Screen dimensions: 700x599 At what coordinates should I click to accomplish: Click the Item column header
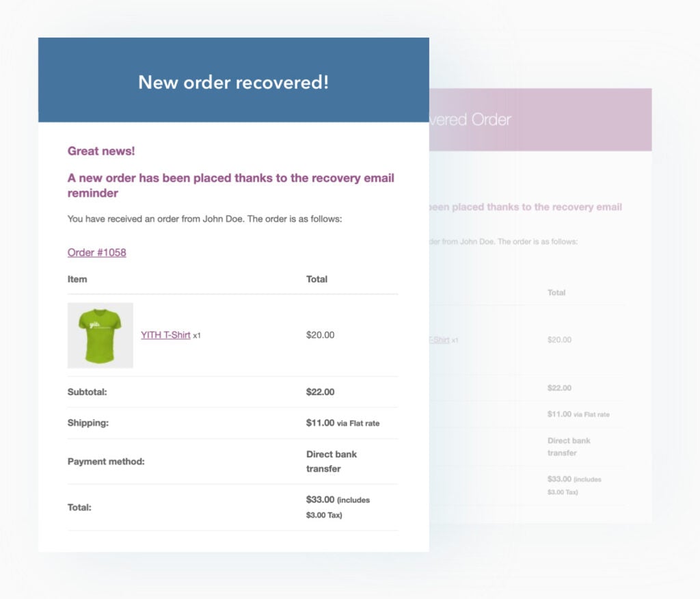pos(77,279)
